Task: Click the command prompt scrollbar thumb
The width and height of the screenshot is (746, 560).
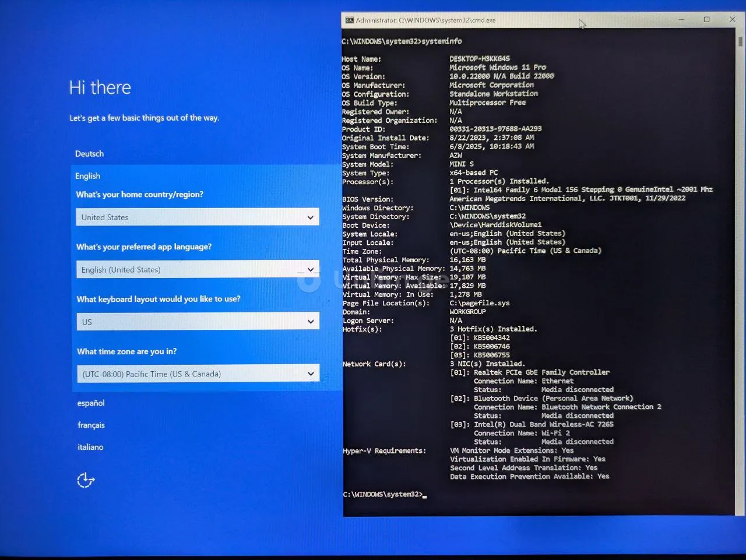Action: coord(740,42)
